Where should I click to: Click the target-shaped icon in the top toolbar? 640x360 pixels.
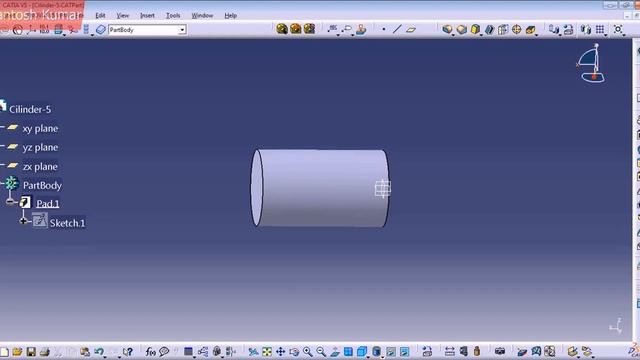coord(516,29)
